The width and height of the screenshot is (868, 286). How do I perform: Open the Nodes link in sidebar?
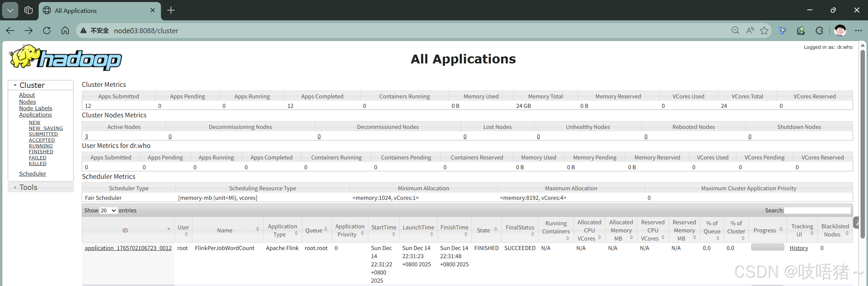pos(27,102)
